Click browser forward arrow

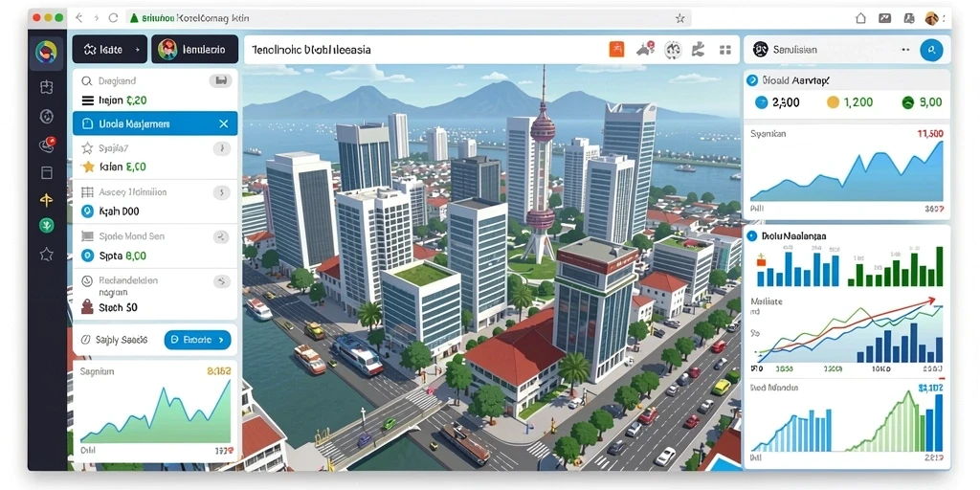[96, 18]
